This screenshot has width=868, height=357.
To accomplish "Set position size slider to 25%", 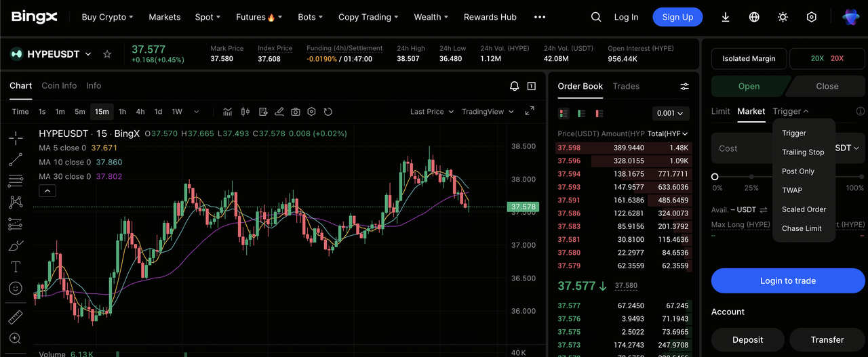I will tap(751, 177).
